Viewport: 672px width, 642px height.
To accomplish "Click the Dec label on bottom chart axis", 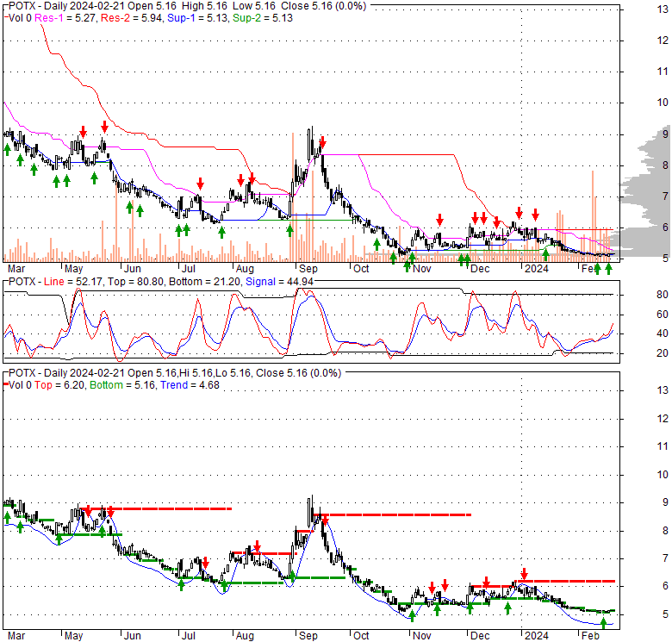I will pos(480,636).
